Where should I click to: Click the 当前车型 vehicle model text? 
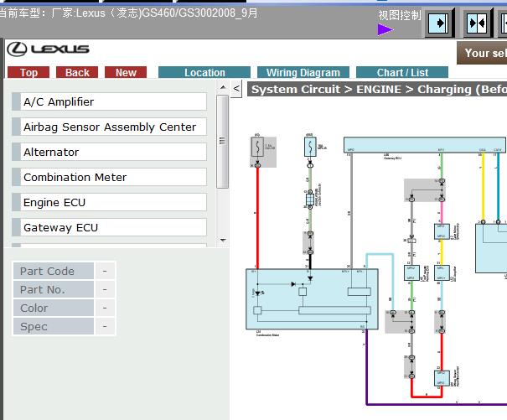click(x=128, y=13)
